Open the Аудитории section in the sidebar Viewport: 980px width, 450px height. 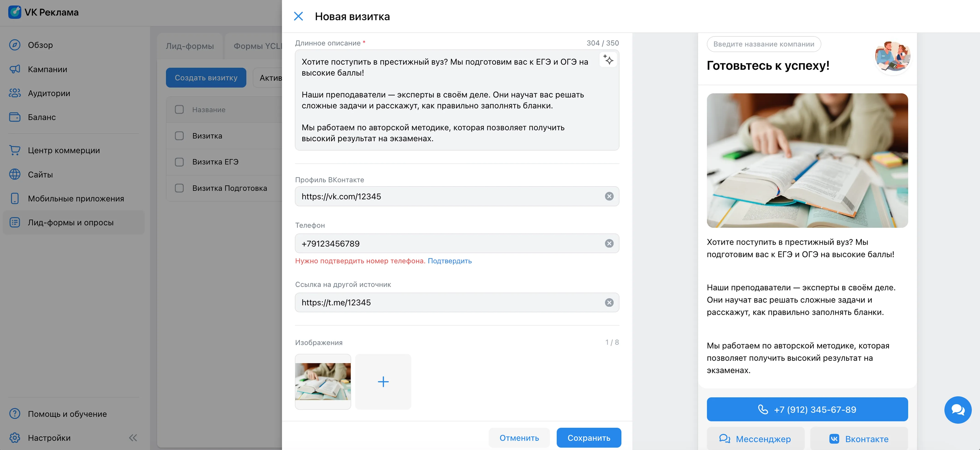click(49, 93)
